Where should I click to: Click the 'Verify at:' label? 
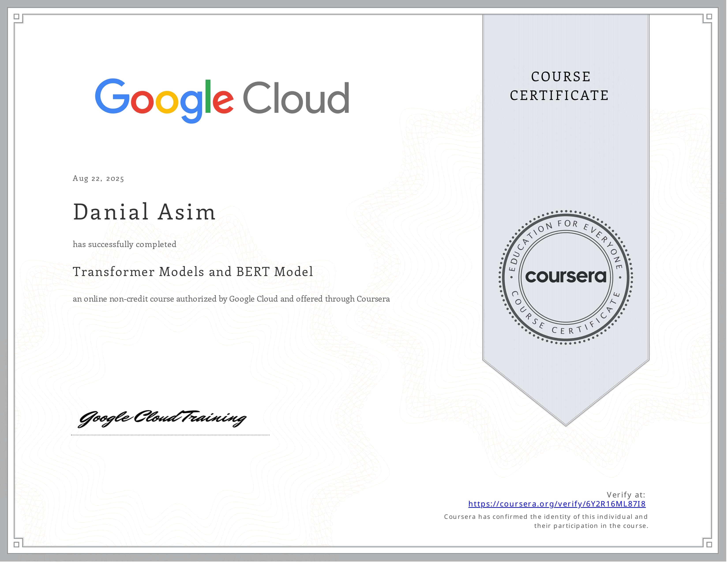point(626,495)
